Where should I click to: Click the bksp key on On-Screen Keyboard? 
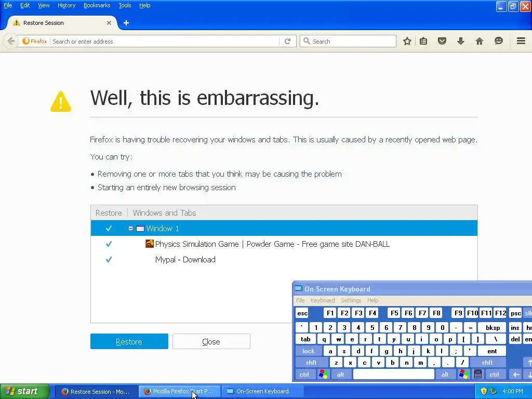coord(493,327)
